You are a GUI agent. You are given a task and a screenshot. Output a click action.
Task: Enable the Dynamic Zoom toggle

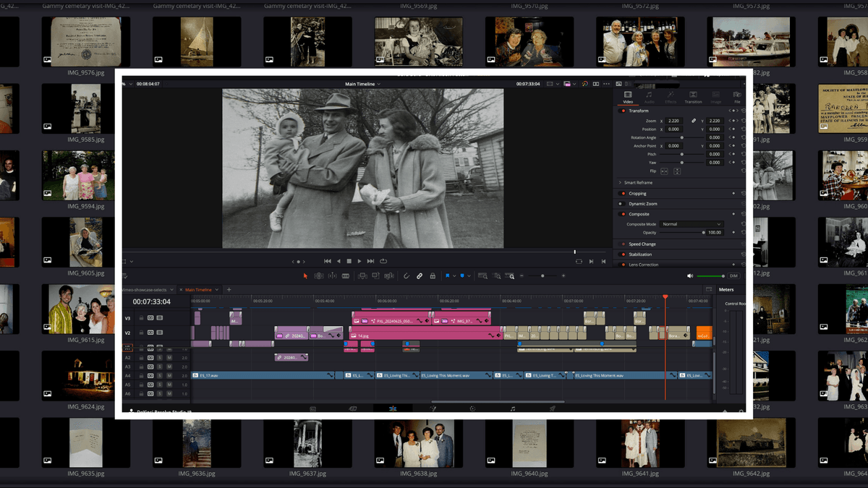622,204
